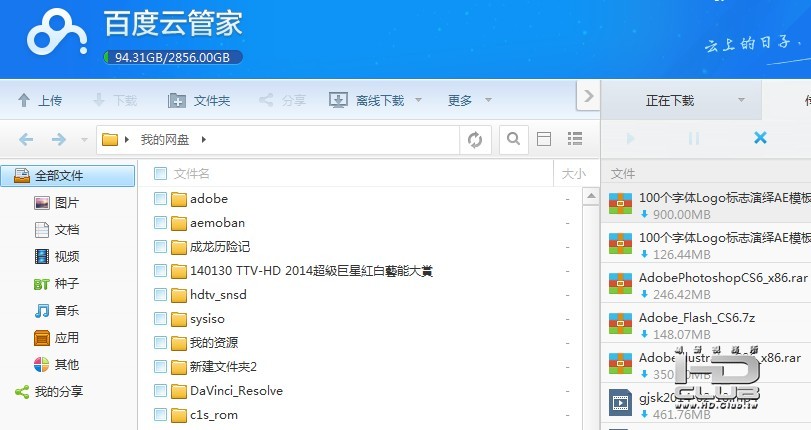This screenshot has height=430, width=811.
Task: Click the search magnifier icon
Action: 513,139
